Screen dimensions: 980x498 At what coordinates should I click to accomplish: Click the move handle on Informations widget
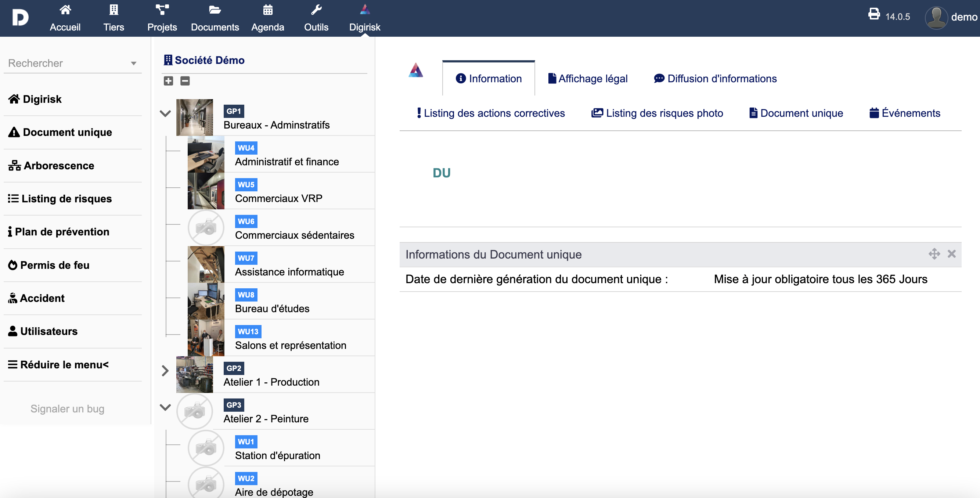pyautogui.click(x=934, y=254)
